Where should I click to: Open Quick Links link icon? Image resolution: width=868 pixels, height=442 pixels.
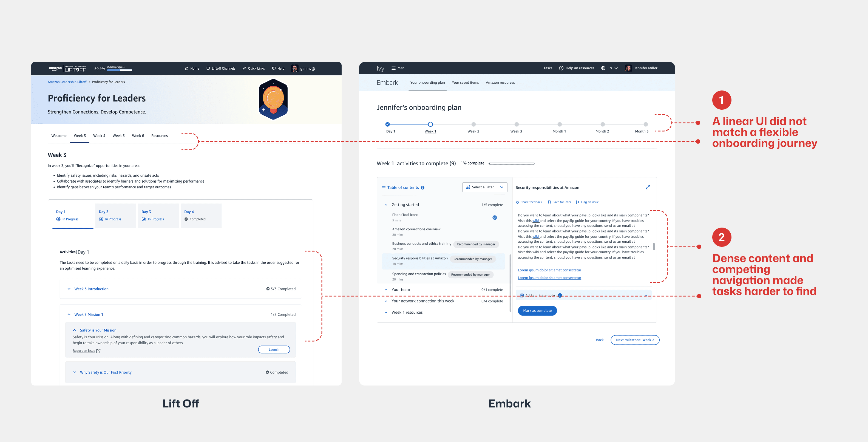(x=244, y=68)
